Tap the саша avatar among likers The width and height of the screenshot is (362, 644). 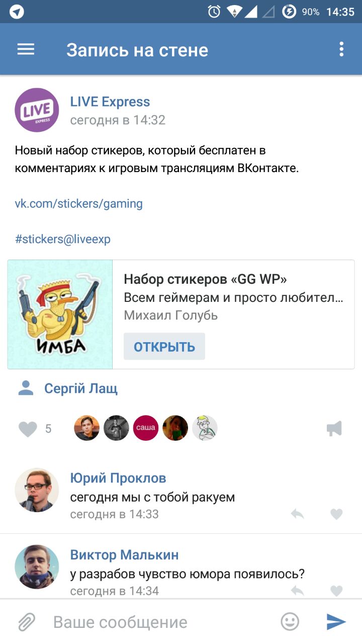click(146, 428)
